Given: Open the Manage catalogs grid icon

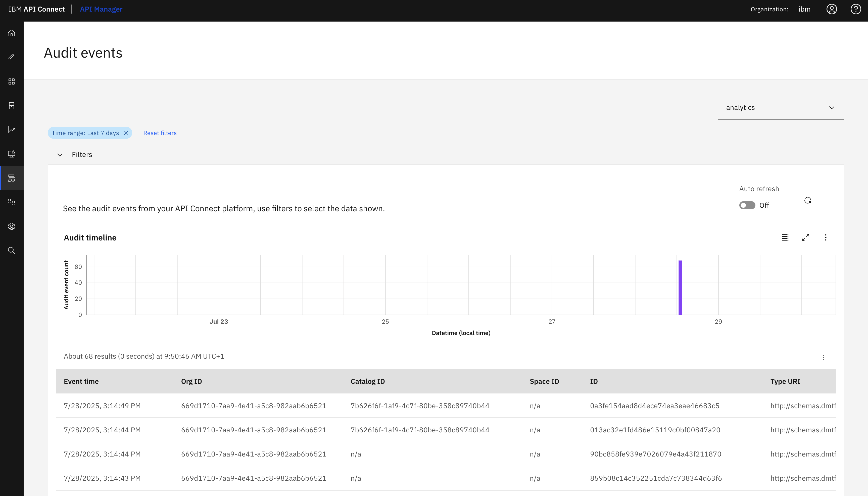Looking at the screenshot, I should coord(12,81).
